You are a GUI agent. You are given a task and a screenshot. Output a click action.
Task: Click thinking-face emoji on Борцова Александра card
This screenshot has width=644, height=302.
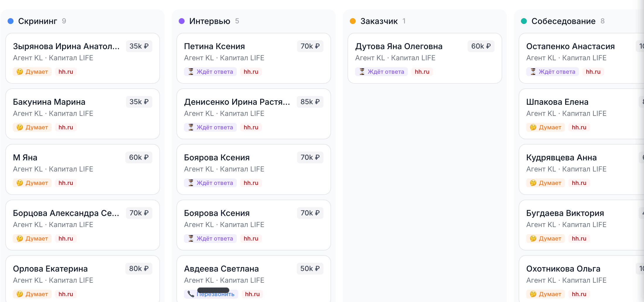tap(20, 238)
